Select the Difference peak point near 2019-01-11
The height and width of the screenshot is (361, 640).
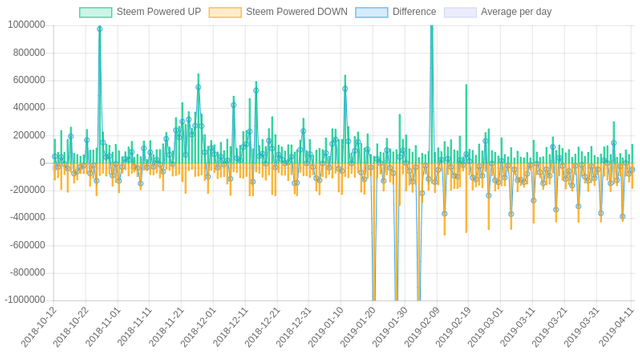coord(345,89)
